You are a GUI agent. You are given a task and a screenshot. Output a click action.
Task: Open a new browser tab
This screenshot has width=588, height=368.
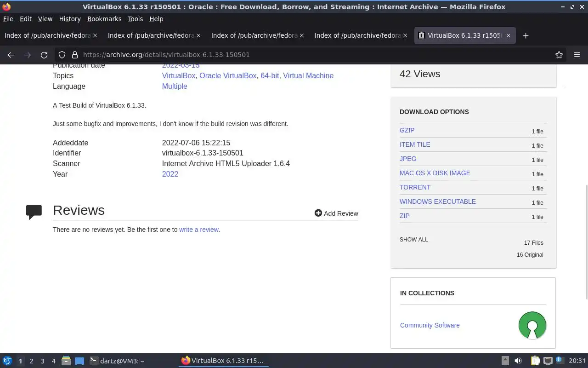pos(526,35)
